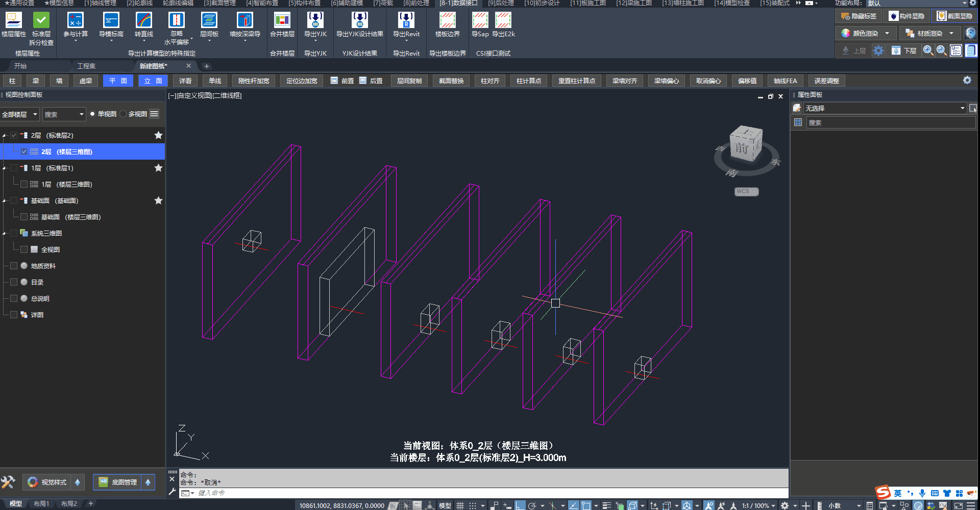Click the 标准层拆分检查 green check icon
The image size is (980, 510).
41,20
